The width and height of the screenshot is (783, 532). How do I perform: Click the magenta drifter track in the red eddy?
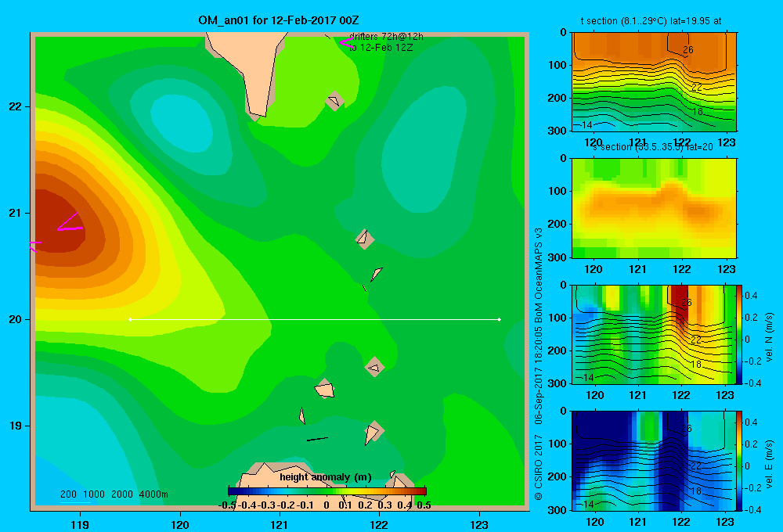pyautogui.click(x=70, y=223)
